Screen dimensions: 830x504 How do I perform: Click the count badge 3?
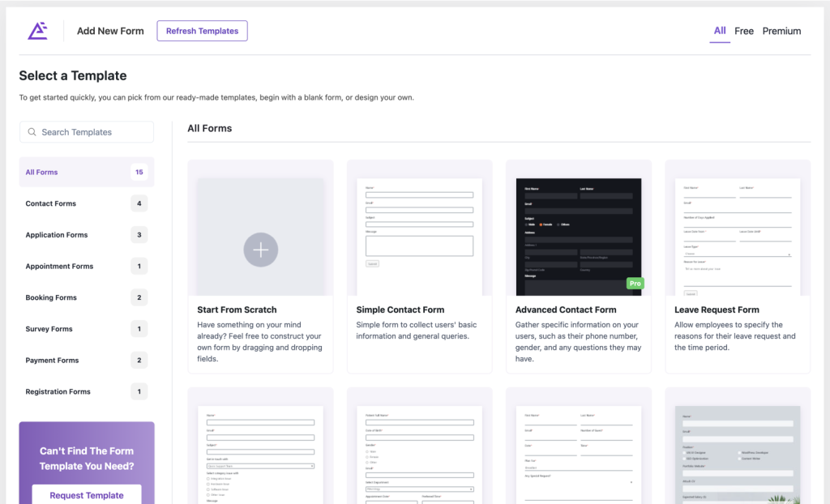(x=139, y=234)
